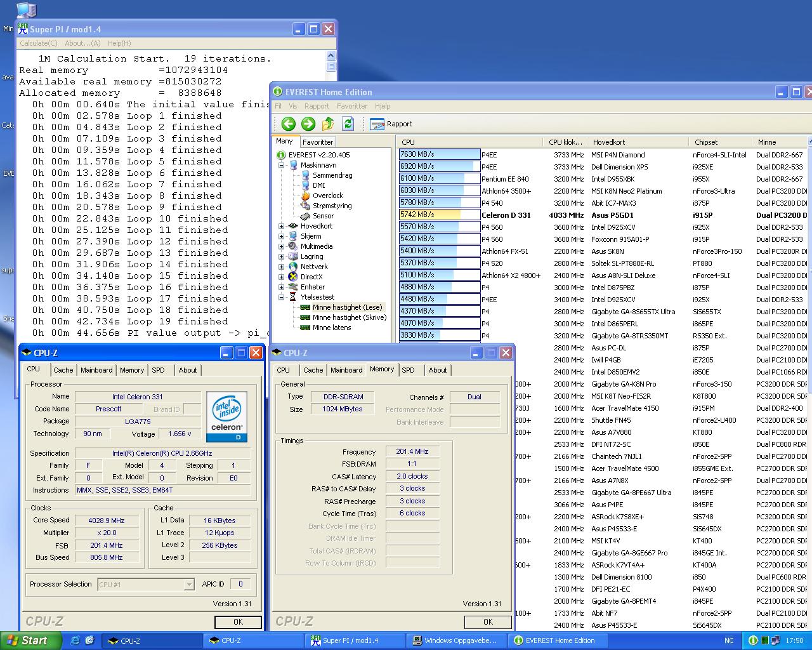Open the Hjelp menu in EVEREST
Viewport: 812px width, 650px height.
tap(383, 106)
